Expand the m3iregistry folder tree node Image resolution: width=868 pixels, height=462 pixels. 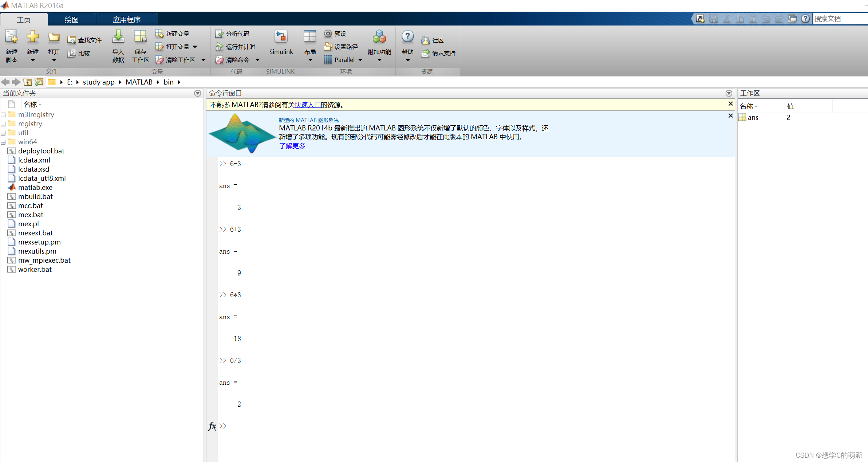click(3, 115)
